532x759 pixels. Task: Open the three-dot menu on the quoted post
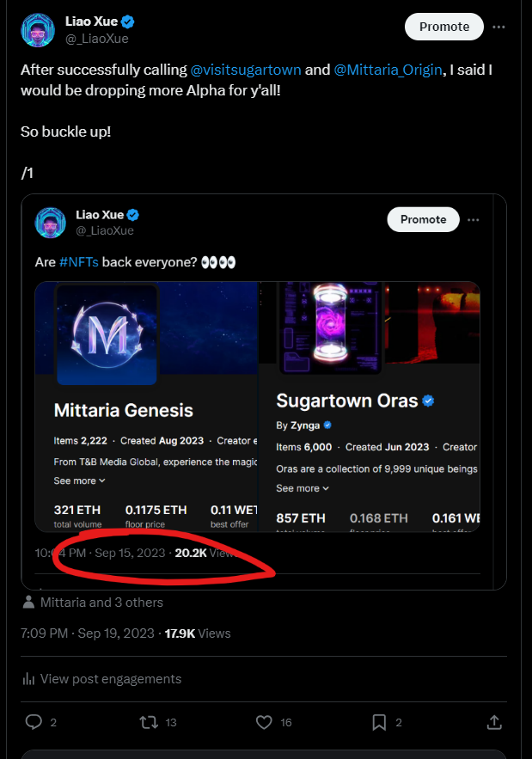click(x=474, y=220)
